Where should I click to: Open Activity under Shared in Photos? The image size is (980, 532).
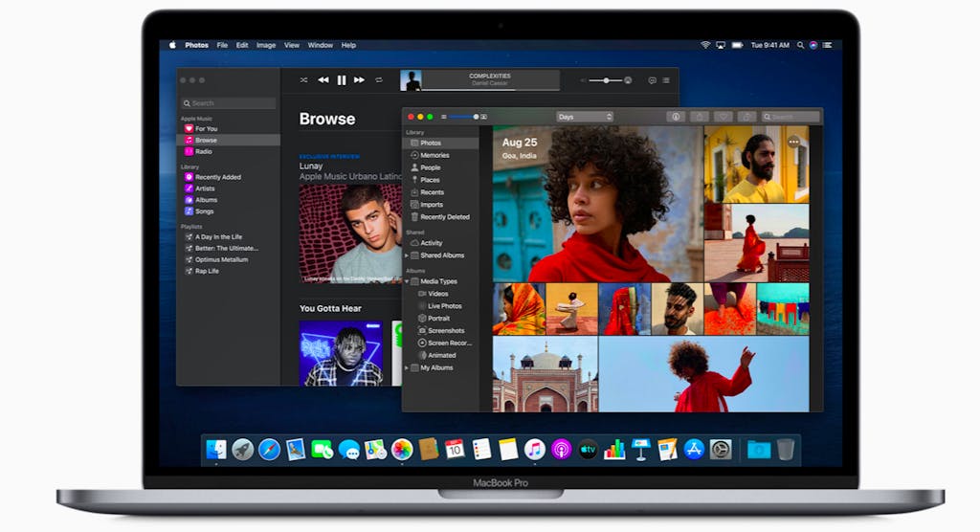tap(426, 242)
